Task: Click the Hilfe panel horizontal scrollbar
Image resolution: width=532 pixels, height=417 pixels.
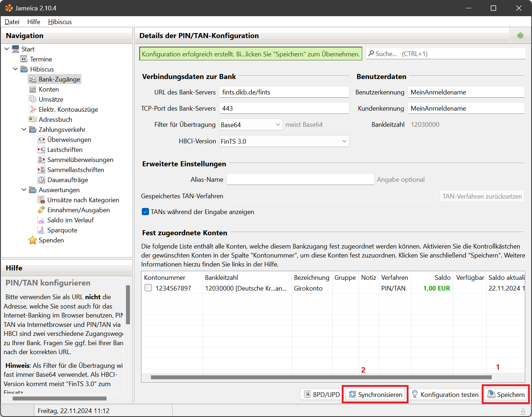Action: pos(60,398)
